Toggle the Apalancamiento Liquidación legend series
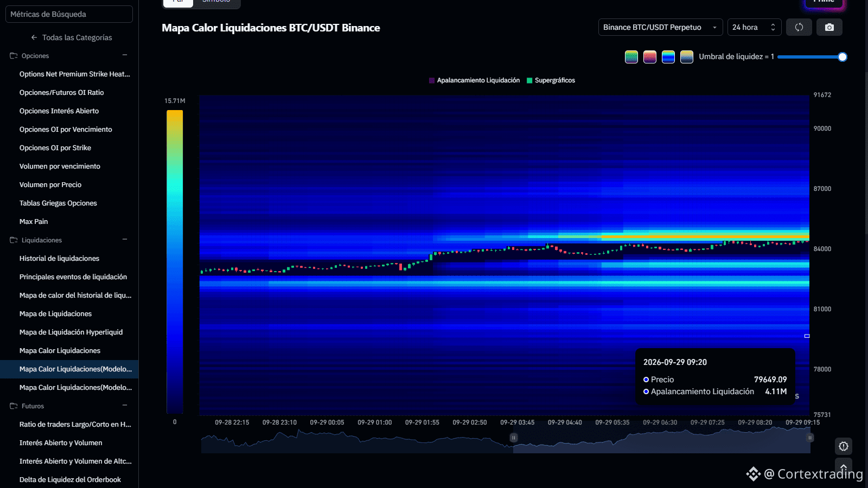The height and width of the screenshot is (488, 868). click(474, 80)
